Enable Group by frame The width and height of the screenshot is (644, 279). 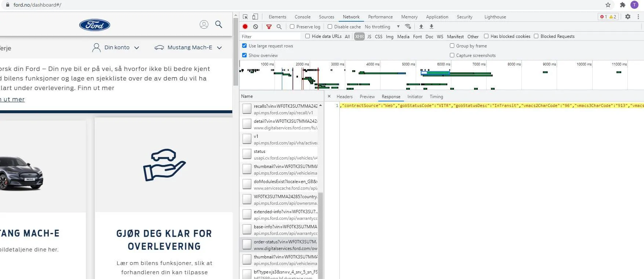[452, 46]
